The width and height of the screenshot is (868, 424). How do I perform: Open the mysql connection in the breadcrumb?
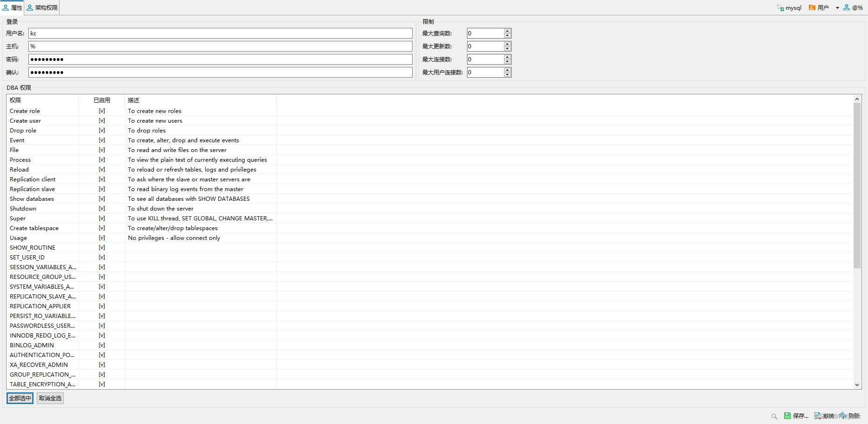pyautogui.click(x=794, y=7)
